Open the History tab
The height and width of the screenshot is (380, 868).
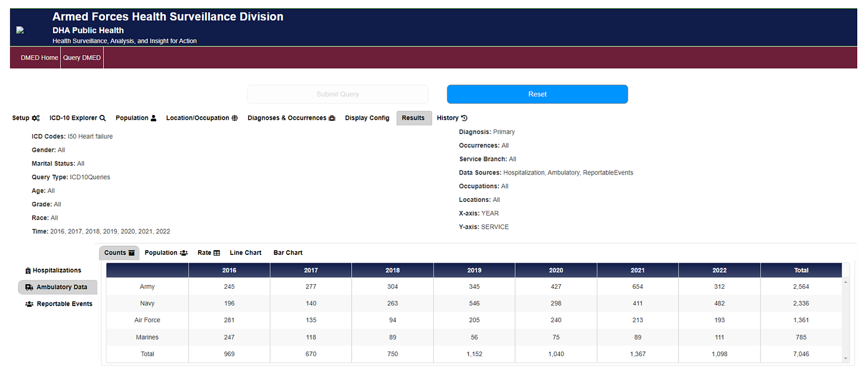click(x=452, y=118)
